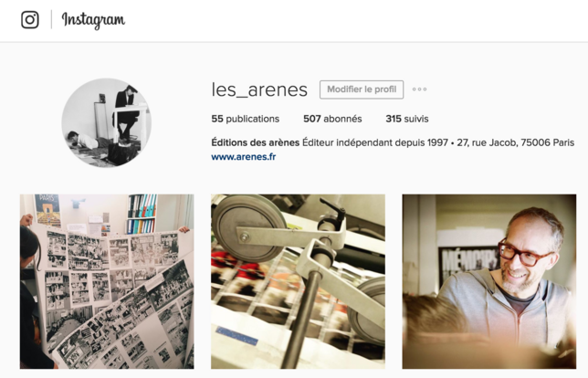Click the bio text mentioning rue Jacob address

point(516,142)
